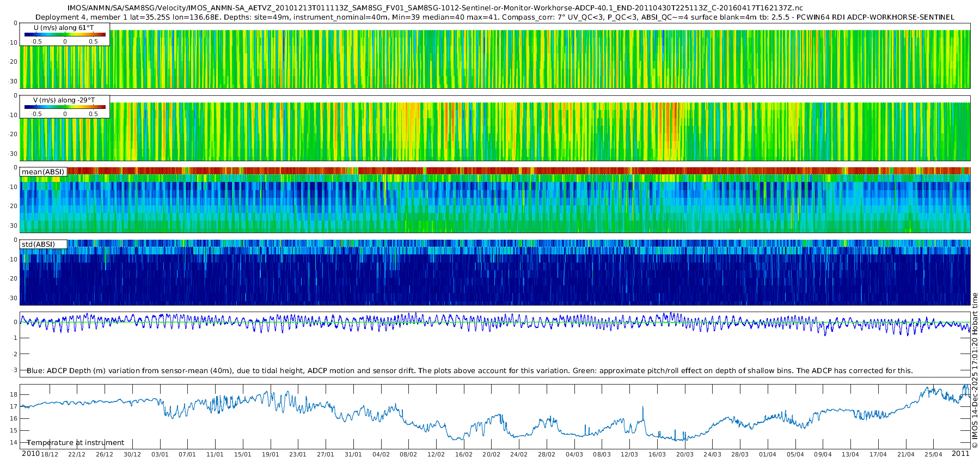The image size is (980, 463).
Task: Click the U velocity colorbar legend
Action: point(65,34)
